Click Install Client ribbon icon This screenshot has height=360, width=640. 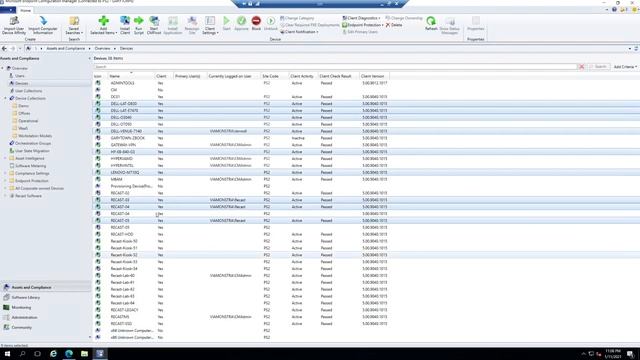[125, 25]
